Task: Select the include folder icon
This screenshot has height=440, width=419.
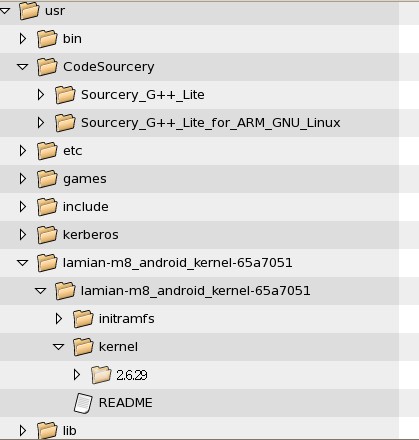Action: pyautogui.click(x=47, y=207)
